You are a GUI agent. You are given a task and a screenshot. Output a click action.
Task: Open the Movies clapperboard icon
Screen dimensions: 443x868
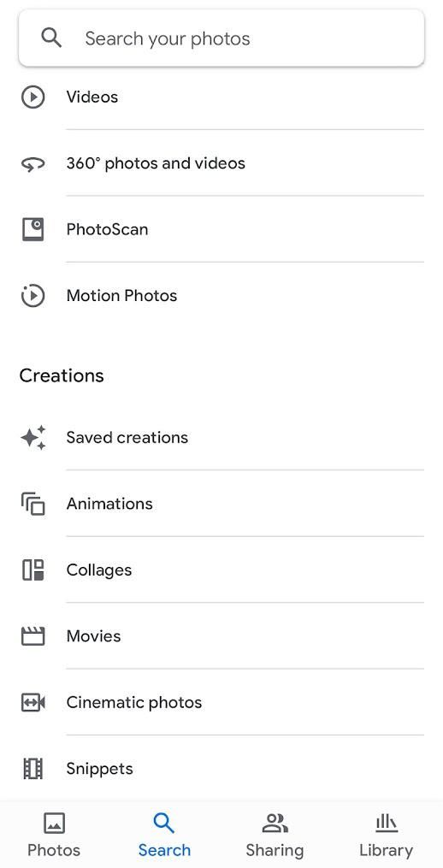[32, 636]
